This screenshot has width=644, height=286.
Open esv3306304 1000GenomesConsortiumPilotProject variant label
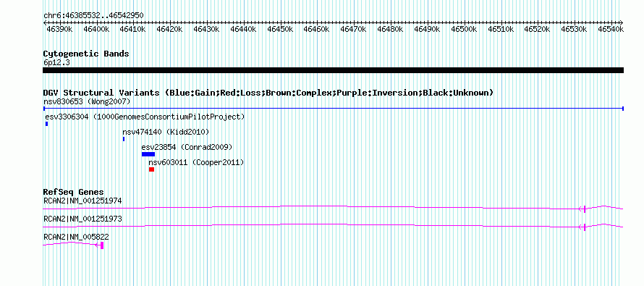145,117
